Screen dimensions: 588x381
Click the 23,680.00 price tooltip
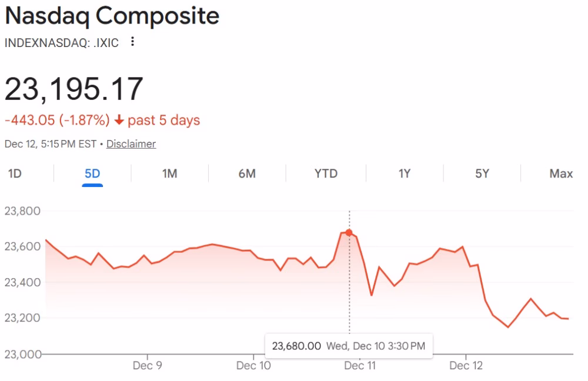click(x=296, y=346)
